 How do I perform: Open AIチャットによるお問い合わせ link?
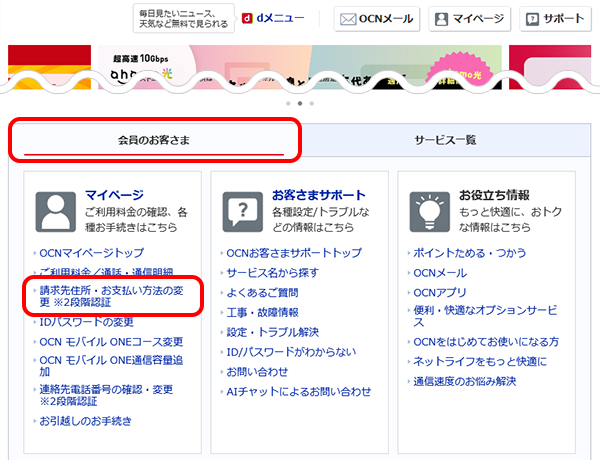tap(299, 392)
